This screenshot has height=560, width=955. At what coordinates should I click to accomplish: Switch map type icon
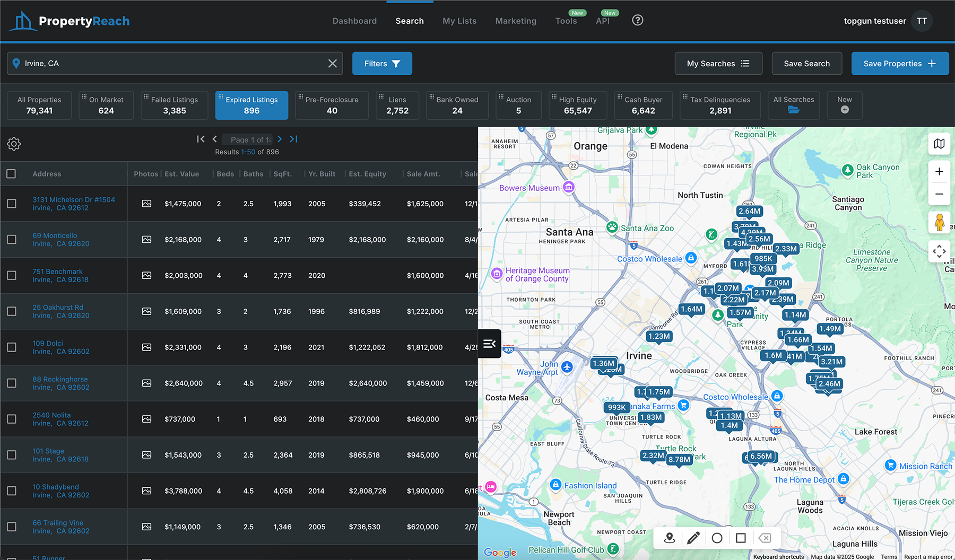pyautogui.click(x=939, y=144)
